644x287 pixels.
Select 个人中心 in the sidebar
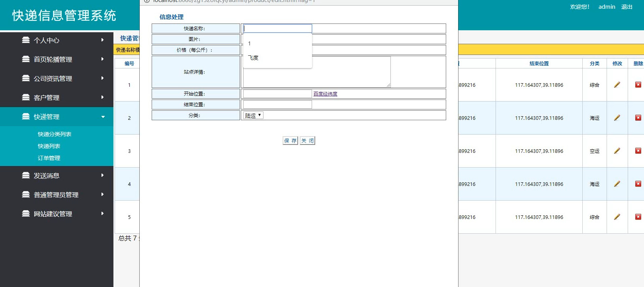pyautogui.click(x=47, y=40)
